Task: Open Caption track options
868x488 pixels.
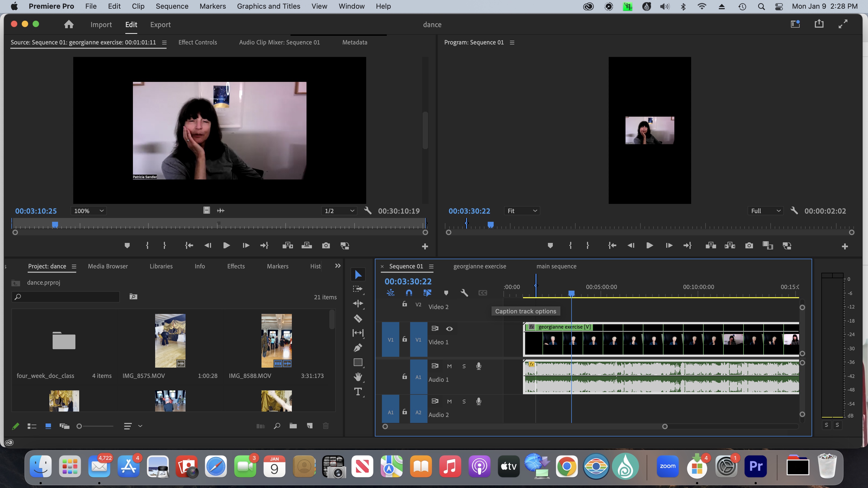Action: [483, 293]
